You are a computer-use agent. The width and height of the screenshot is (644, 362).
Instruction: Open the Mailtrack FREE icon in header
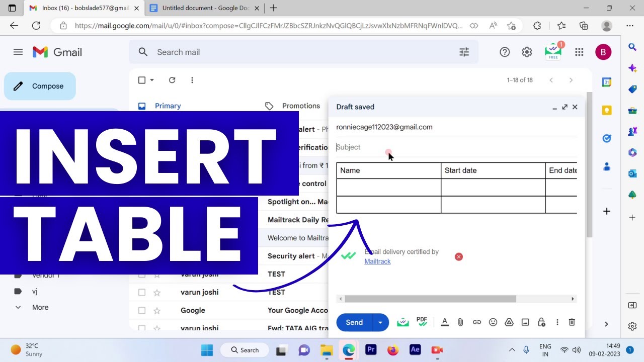553,52
